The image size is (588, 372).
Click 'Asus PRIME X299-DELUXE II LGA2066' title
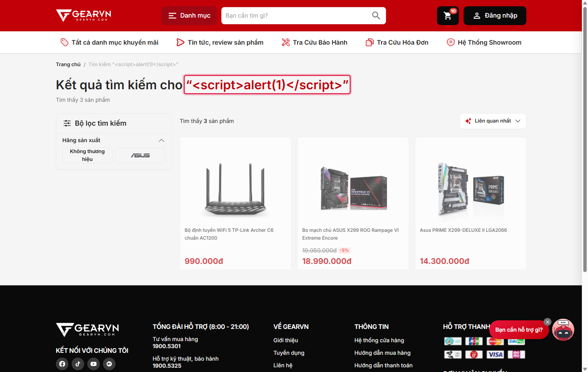[463, 230]
